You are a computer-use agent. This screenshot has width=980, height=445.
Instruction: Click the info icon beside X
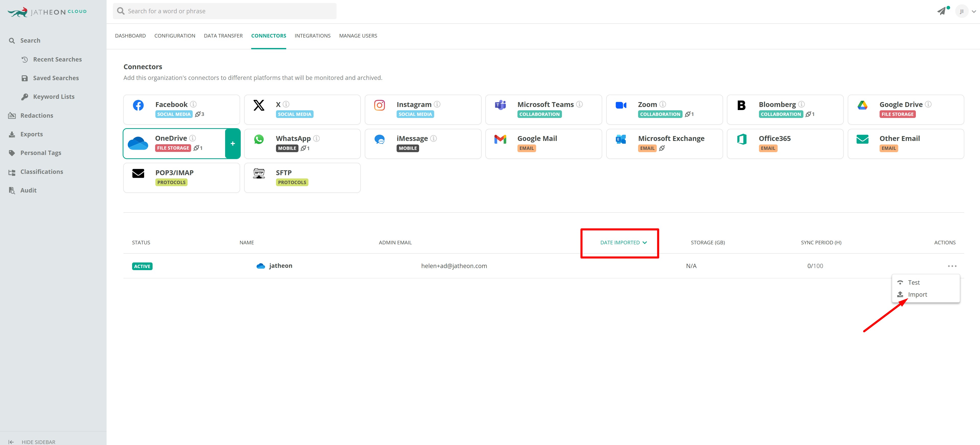tap(286, 104)
